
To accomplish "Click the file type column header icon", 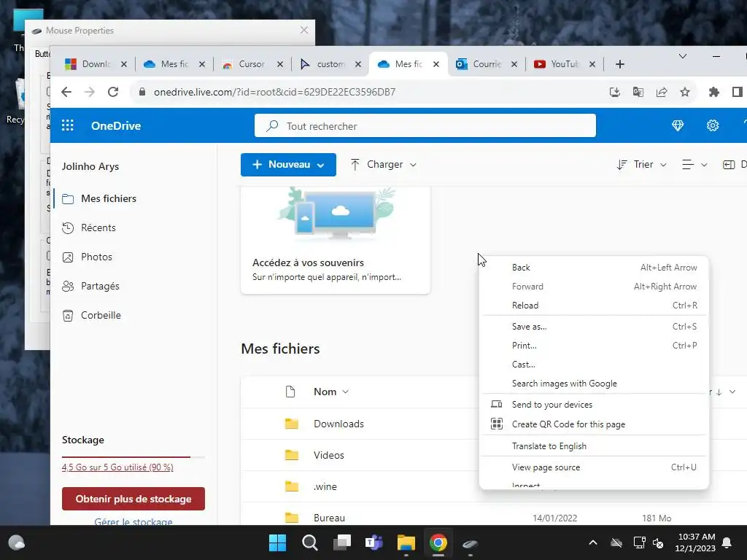I will point(290,392).
